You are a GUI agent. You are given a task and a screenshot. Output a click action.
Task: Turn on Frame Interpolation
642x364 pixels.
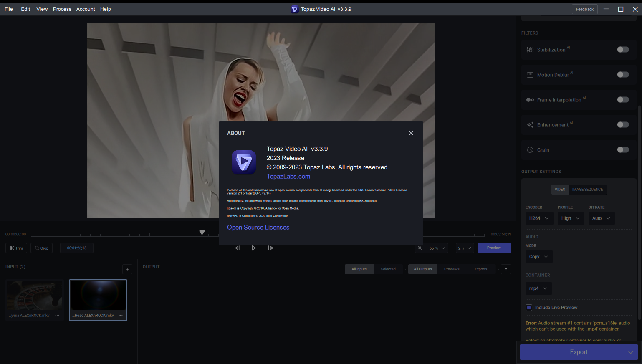(623, 100)
